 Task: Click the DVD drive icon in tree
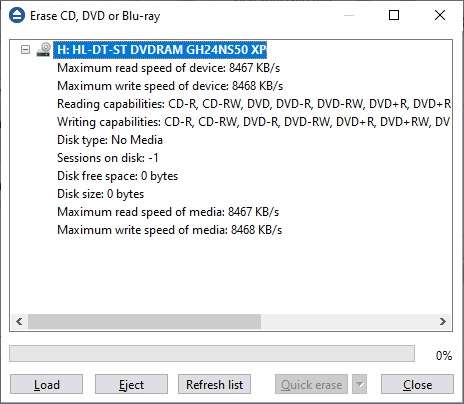click(43, 50)
